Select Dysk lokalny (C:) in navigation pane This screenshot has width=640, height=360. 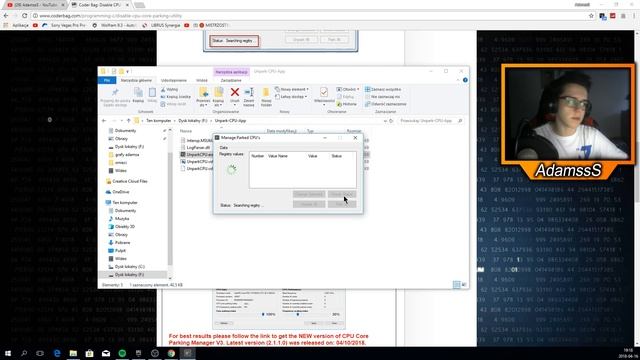pos(127,267)
